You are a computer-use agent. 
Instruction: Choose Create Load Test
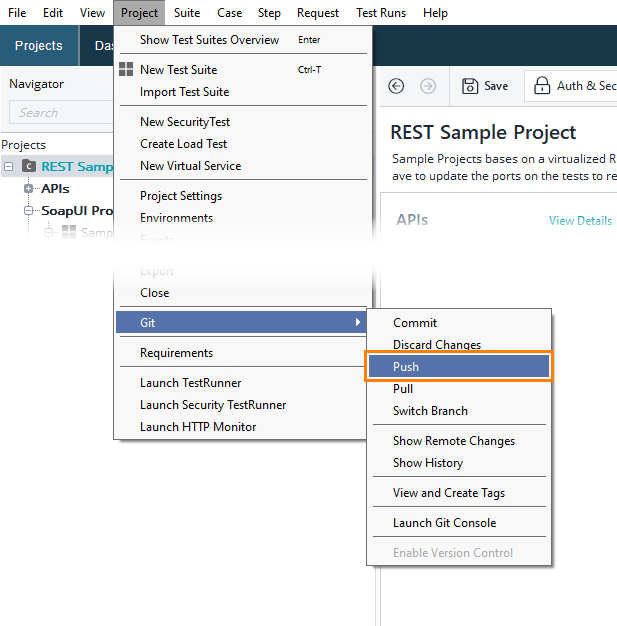(x=242, y=144)
